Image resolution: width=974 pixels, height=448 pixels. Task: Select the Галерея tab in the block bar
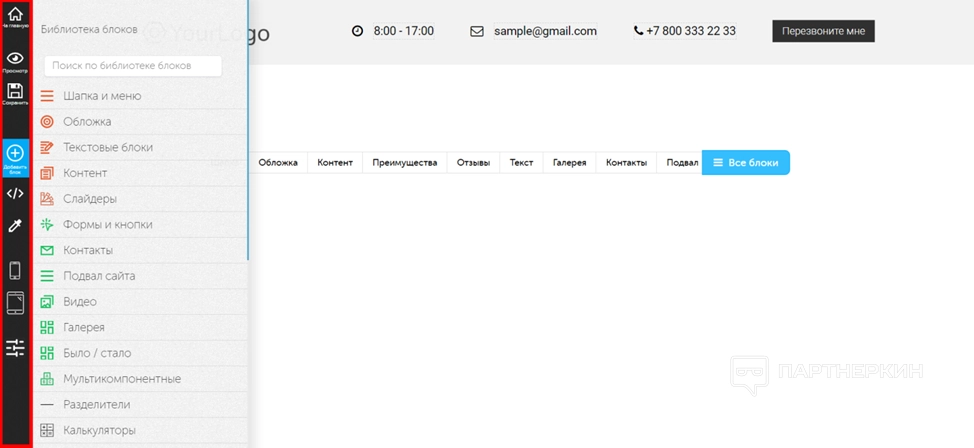point(570,163)
